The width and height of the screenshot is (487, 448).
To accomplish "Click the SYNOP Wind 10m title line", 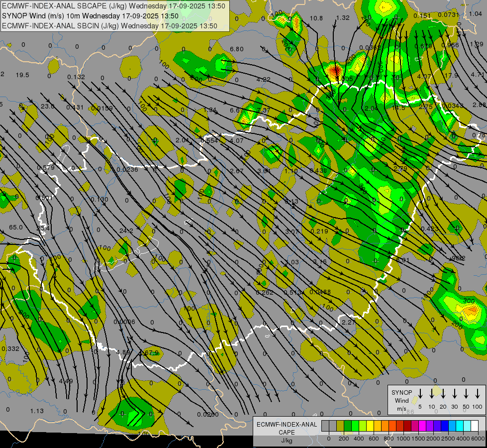I will [x=90, y=16].
